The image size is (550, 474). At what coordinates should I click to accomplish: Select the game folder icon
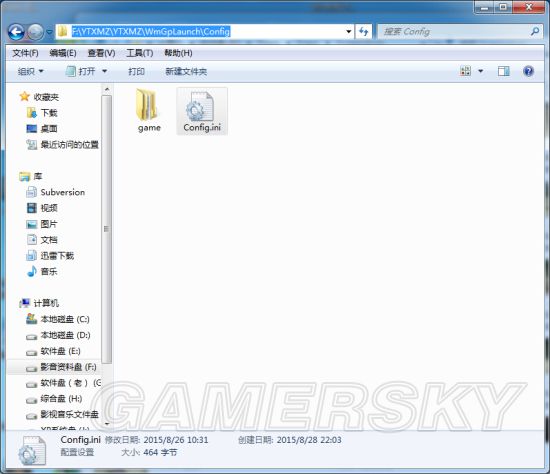coord(149,111)
